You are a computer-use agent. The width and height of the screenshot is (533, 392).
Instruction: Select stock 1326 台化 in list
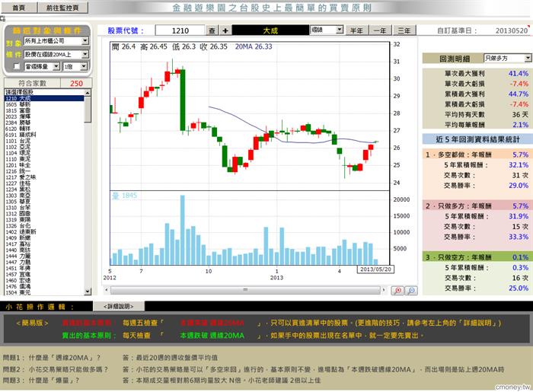tap(44, 226)
